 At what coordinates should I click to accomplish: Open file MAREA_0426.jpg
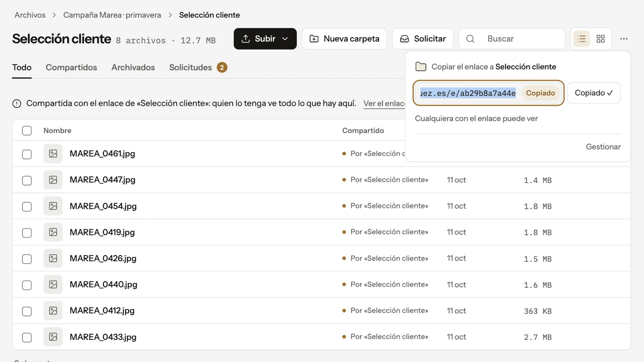[x=103, y=258]
